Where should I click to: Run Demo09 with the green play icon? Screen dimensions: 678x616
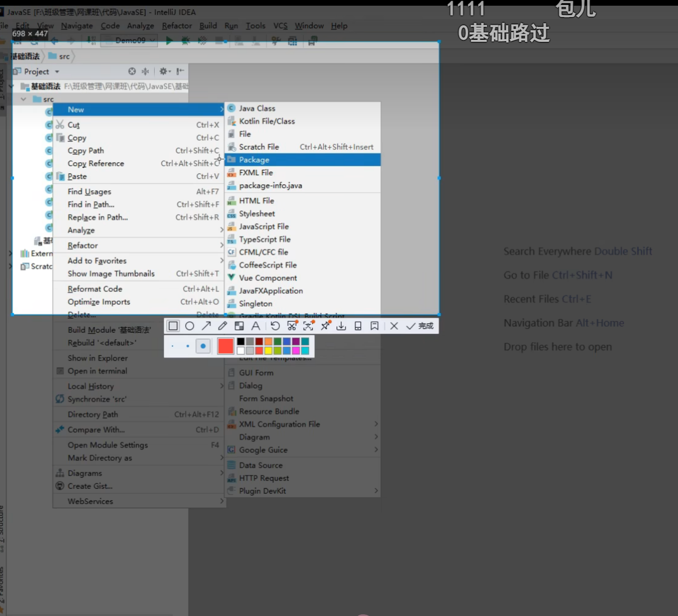pos(169,40)
